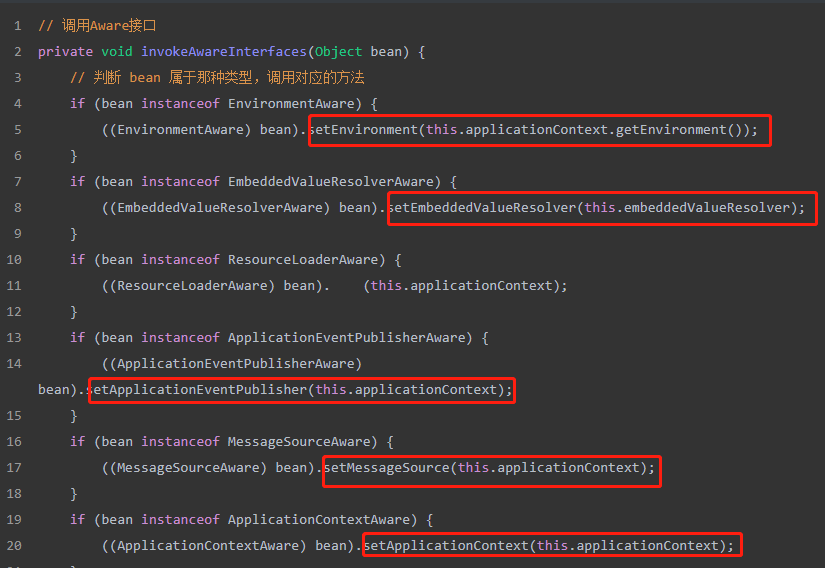Click the 'void' keyword on line 2

point(117,52)
